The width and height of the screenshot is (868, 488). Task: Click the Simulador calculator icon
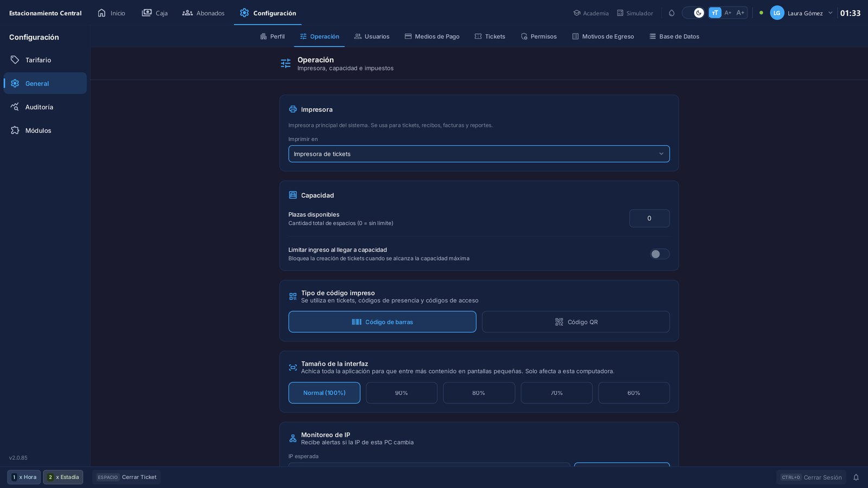click(x=620, y=13)
